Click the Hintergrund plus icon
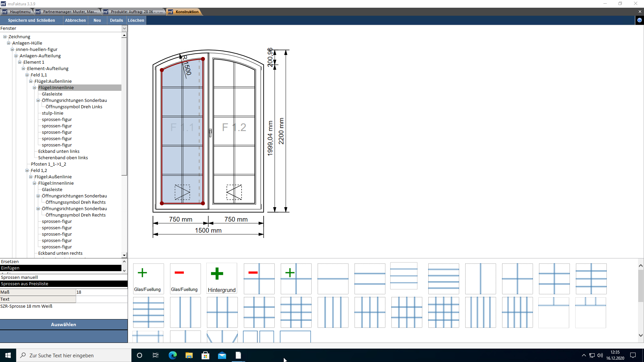 222,278
